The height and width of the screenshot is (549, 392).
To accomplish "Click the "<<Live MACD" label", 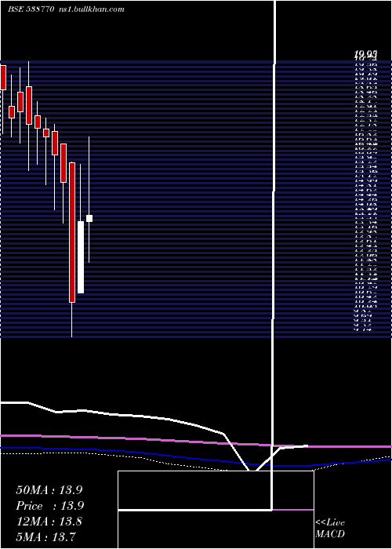I will pos(330,529).
